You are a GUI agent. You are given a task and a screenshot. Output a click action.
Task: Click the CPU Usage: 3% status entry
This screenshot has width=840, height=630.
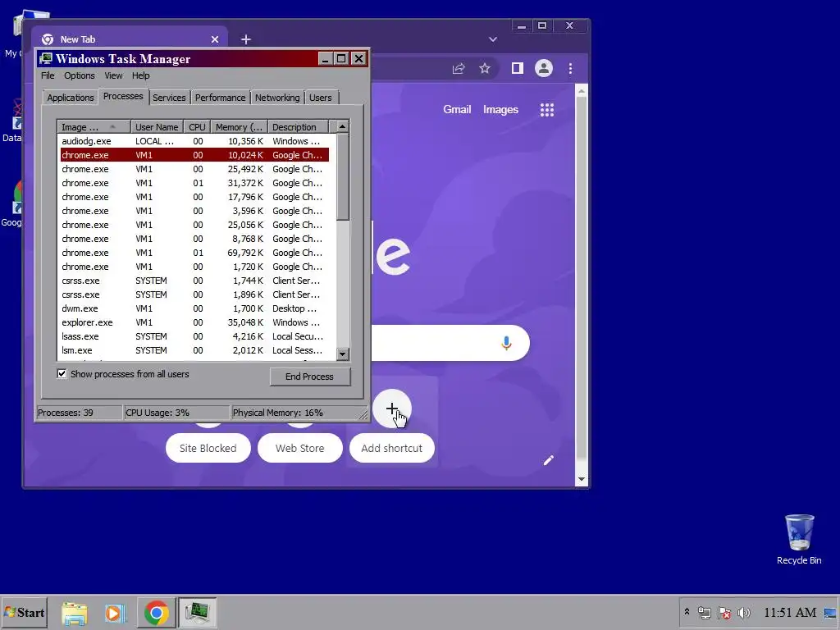click(177, 413)
